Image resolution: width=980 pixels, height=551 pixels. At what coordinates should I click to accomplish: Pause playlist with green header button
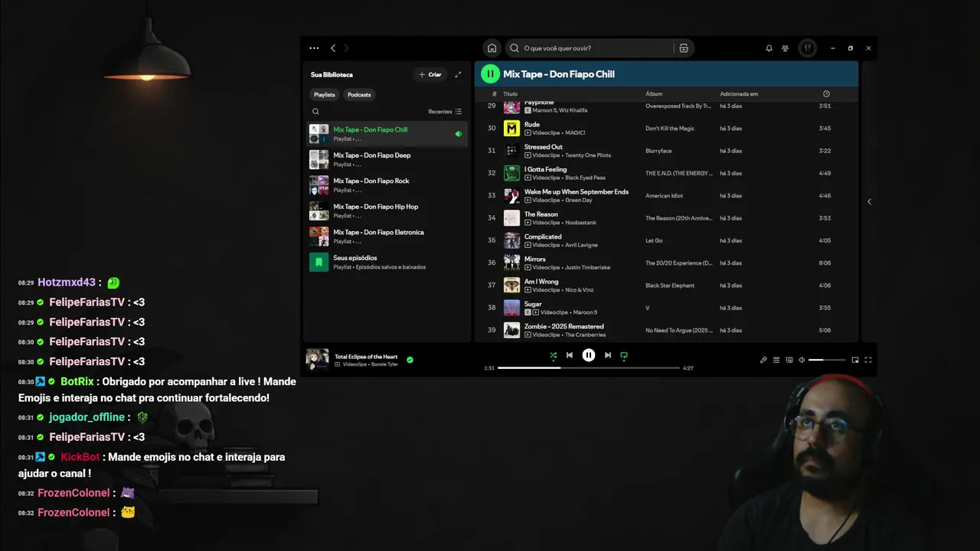click(x=490, y=74)
